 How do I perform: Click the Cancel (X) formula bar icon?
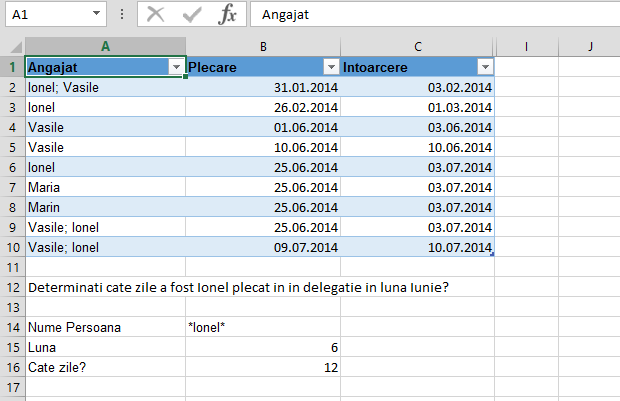click(154, 14)
